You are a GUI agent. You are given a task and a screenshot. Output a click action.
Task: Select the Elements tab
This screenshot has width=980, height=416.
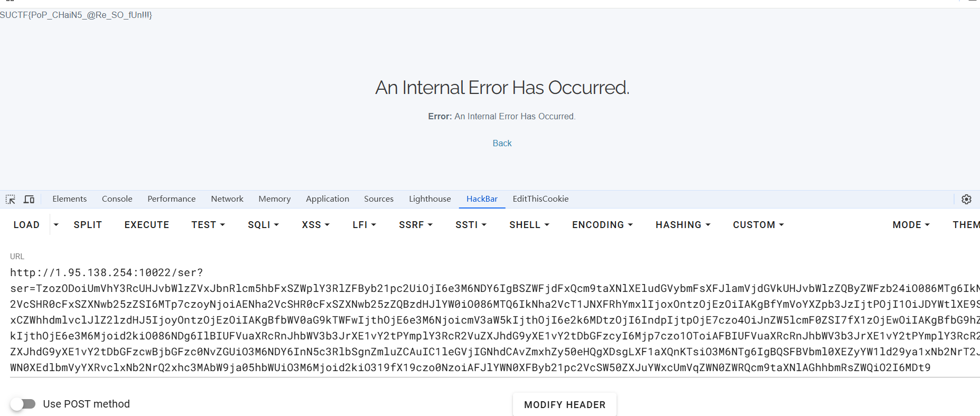(x=69, y=199)
